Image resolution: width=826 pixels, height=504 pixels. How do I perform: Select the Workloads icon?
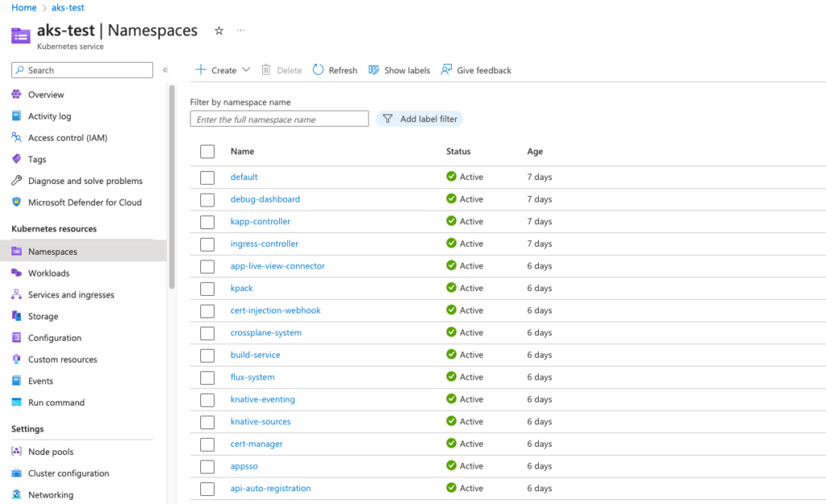[18, 273]
